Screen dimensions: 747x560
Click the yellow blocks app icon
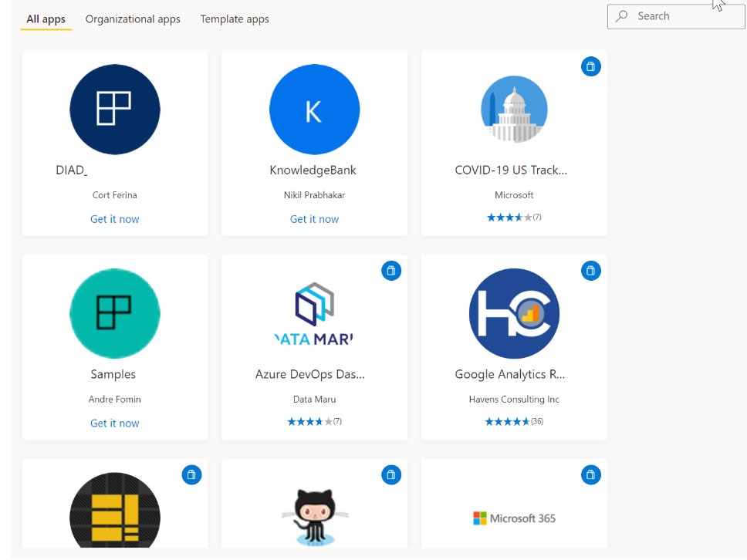[x=114, y=510]
